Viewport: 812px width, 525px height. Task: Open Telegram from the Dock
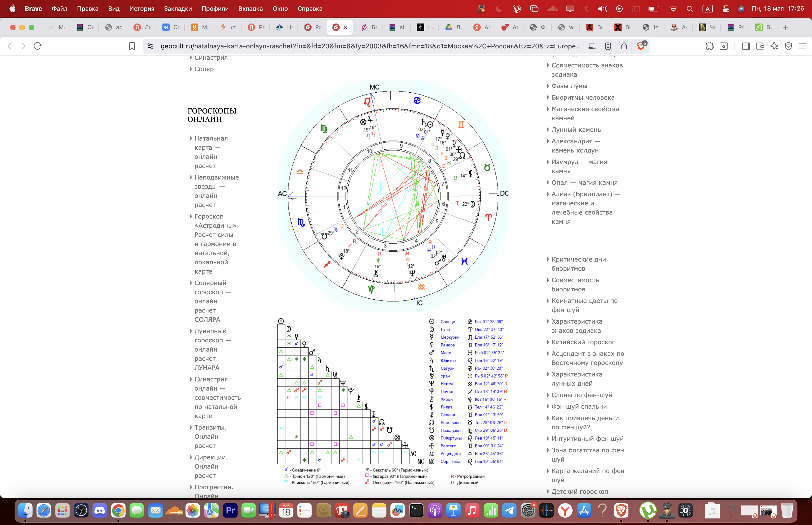[x=509, y=510]
